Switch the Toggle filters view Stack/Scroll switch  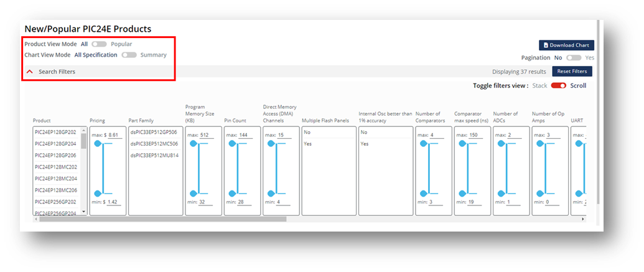tap(558, 86)
